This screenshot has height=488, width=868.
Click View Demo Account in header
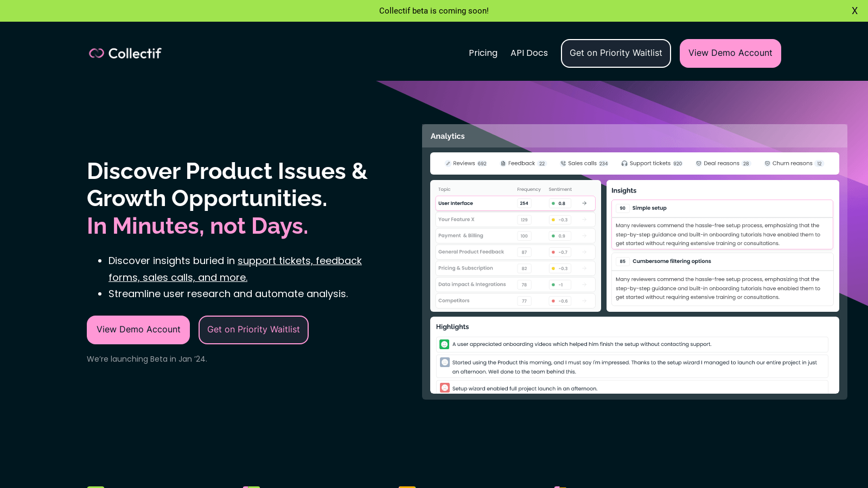(730, 53)
